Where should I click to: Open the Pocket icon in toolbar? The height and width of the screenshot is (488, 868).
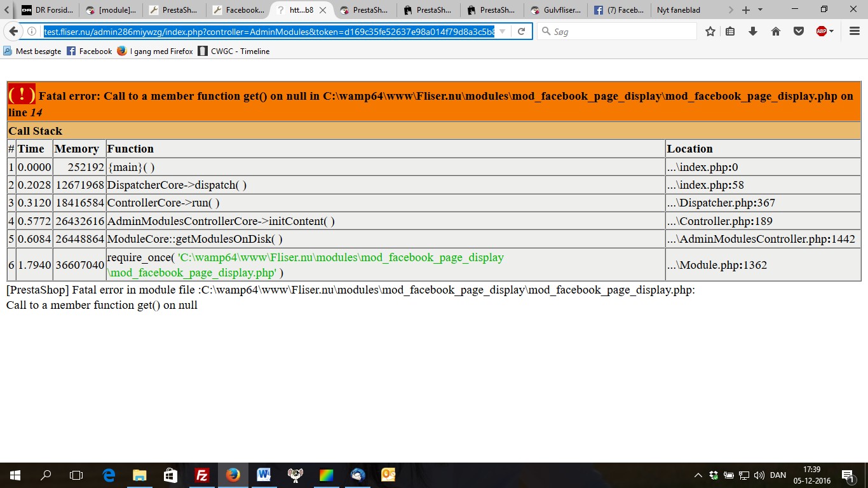799,31
